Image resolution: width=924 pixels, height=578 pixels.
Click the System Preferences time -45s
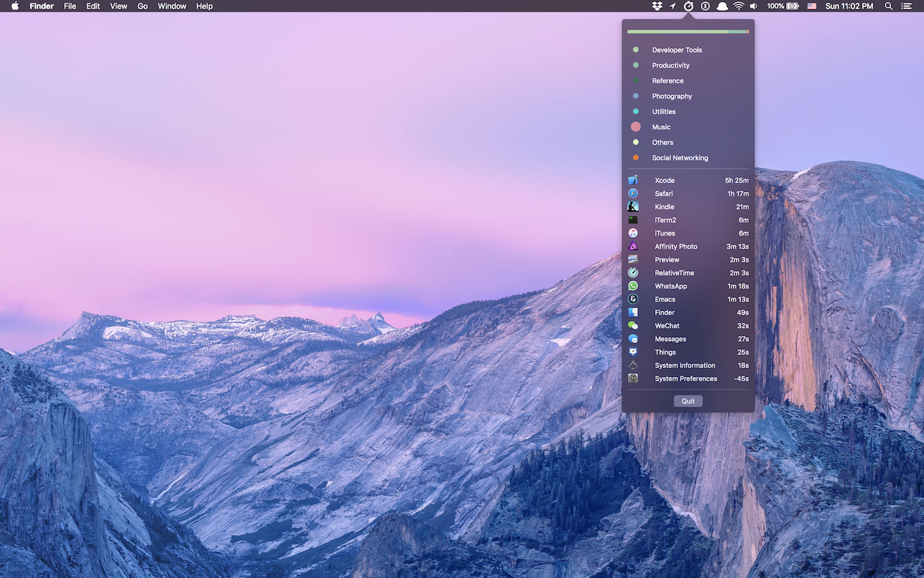[x=741, y=379]
